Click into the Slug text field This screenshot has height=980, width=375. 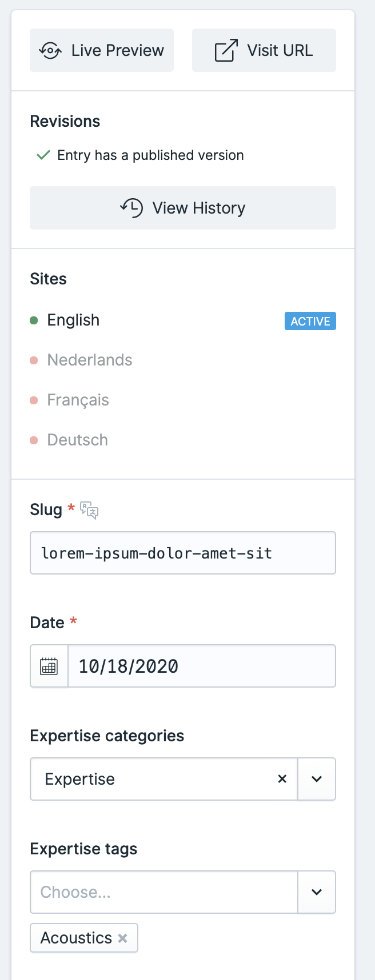pos(183,553)
